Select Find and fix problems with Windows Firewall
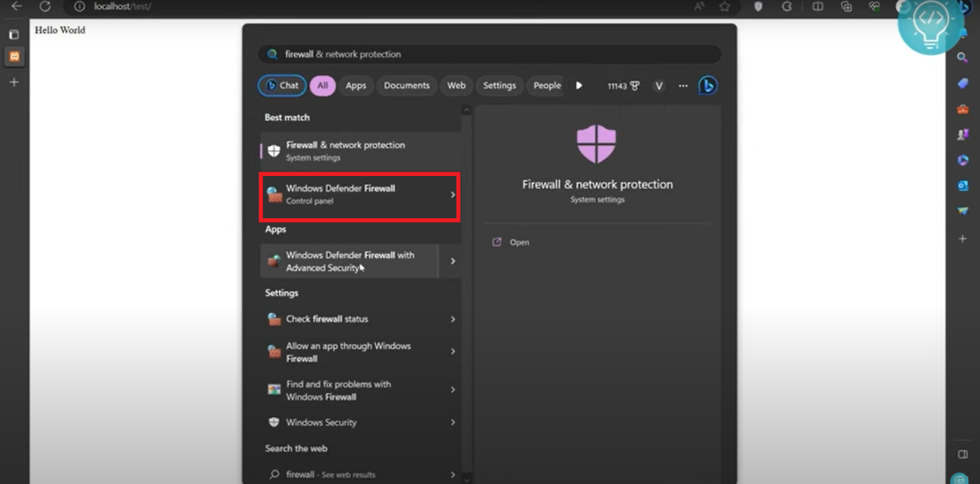The height and width of the screenshot is (484, 980). coord(349,390)
